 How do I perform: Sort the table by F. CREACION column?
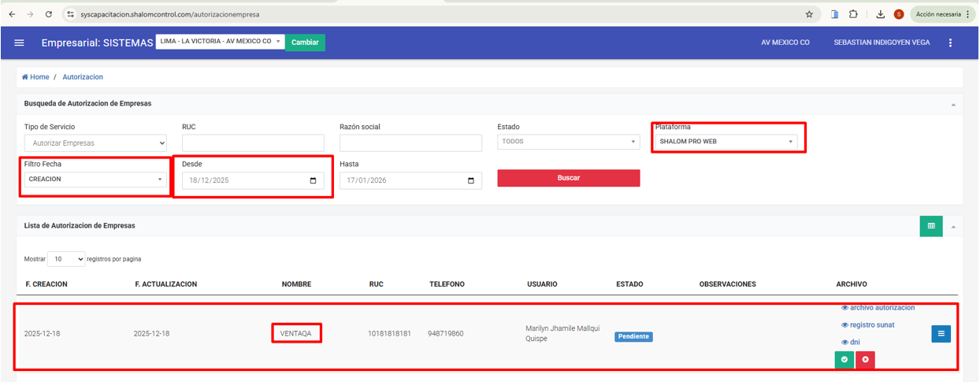46,284
